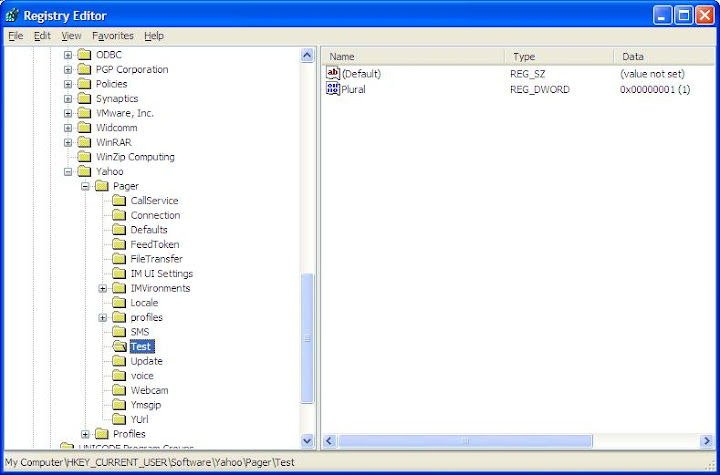This screenshot has height=475, width=720.
Task: Click the ODBC folder icon
Action: (84, 55)
